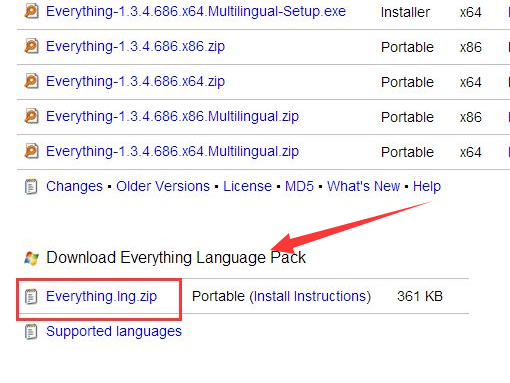Download Everything-1.3.4.686.x86.Multilingual.zip
This screenshot has width=510, height=383.
click(172, 116)
